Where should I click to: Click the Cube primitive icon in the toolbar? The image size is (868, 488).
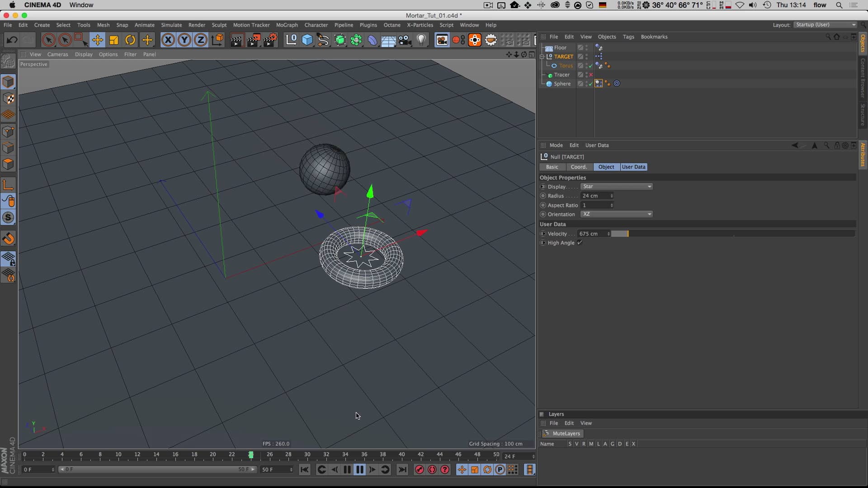(x=307, y=40)
